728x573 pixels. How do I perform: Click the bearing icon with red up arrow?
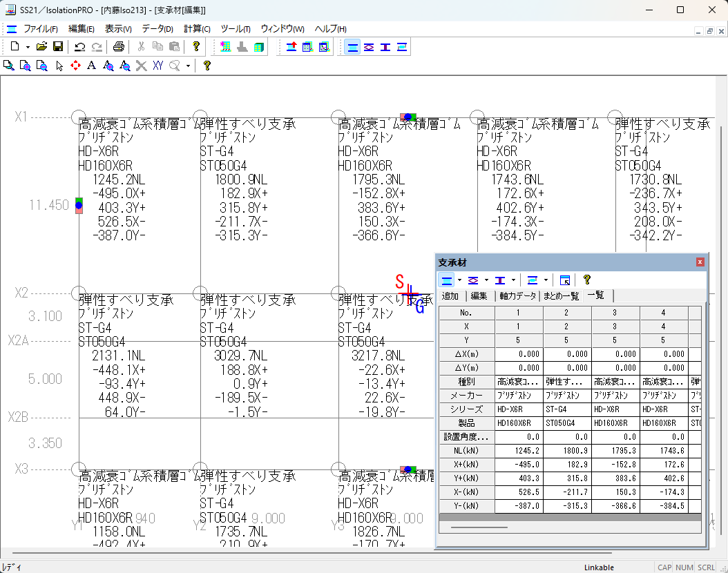point(291,46)
